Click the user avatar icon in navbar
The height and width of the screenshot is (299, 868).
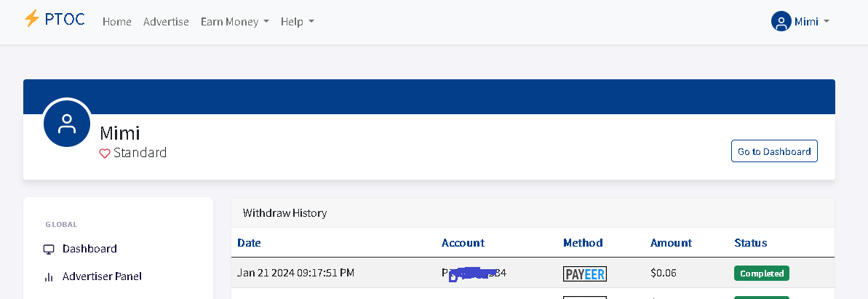click(781, 22)
